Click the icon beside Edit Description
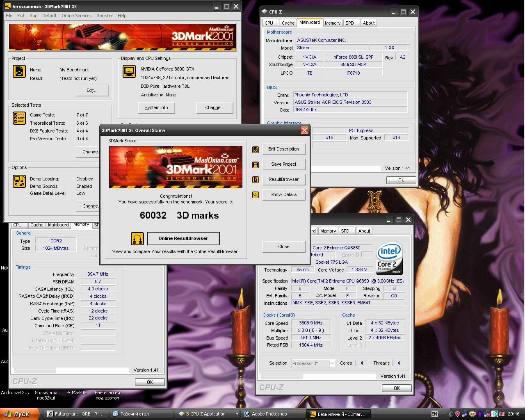 coord(256,149)
